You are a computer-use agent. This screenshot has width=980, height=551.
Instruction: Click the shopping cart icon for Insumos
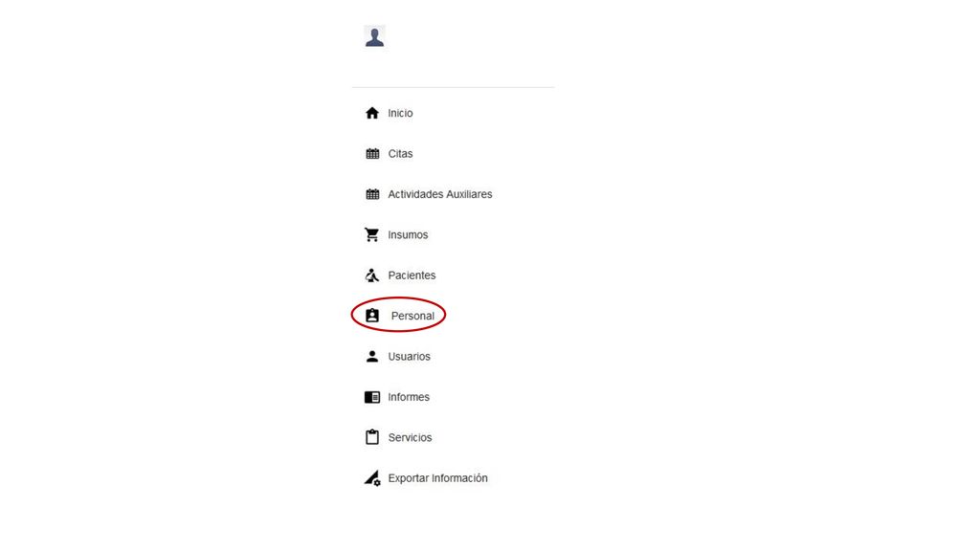(372, 235)
